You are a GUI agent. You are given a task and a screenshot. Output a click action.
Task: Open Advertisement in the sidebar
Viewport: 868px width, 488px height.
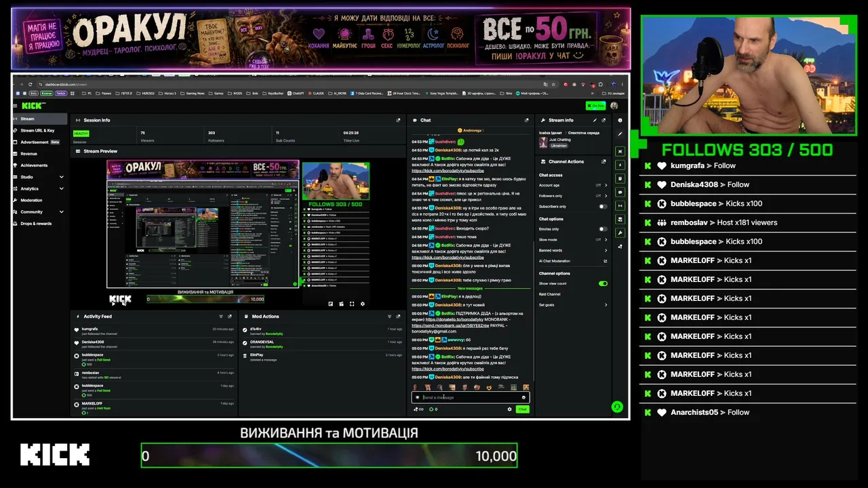39,142
